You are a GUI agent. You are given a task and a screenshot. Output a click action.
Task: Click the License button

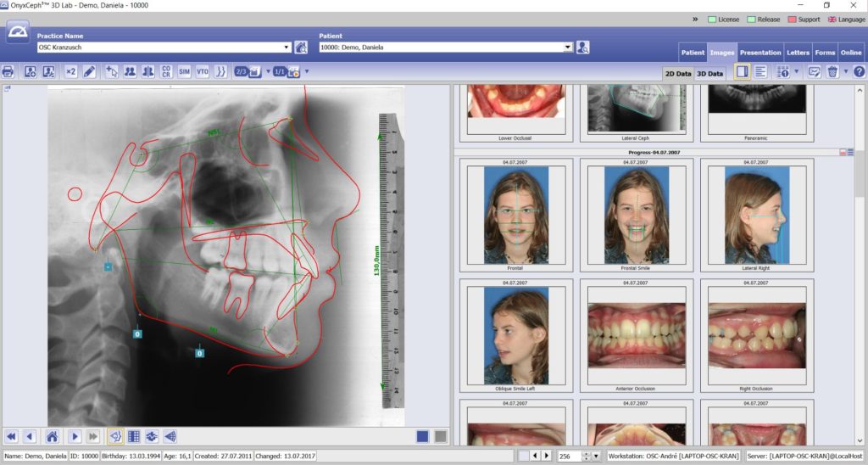tap(724, 20)
